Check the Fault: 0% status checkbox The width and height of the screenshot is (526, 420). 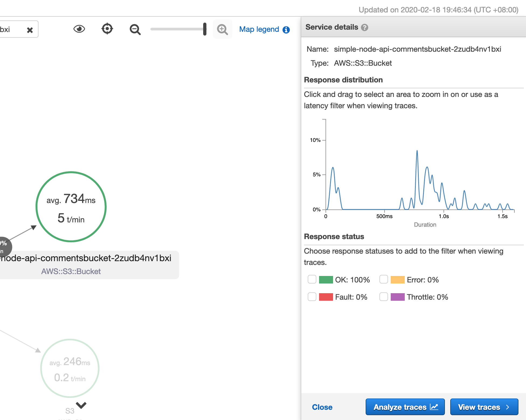[x=312, y=297]
